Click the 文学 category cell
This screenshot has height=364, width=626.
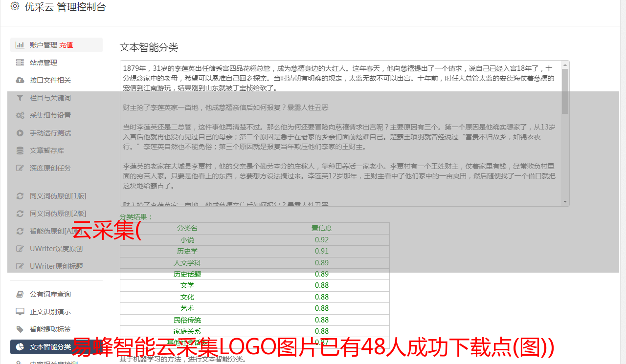pyautogui.click(x=187, y=285)
